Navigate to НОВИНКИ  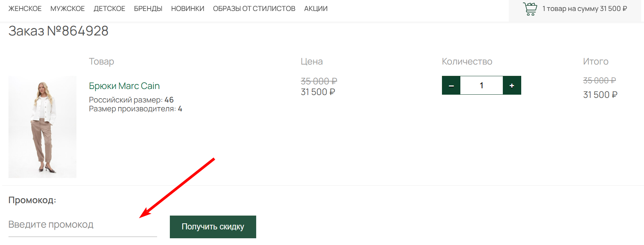(188, 9)
